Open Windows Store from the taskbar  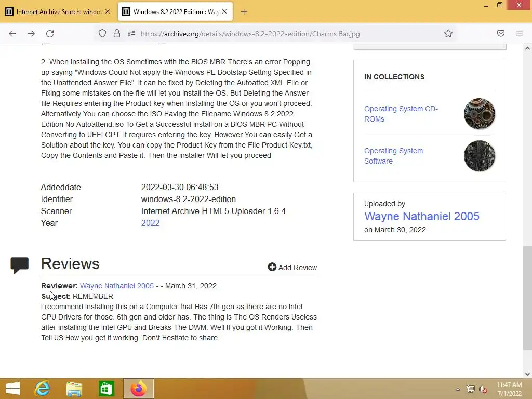(106, 389)
